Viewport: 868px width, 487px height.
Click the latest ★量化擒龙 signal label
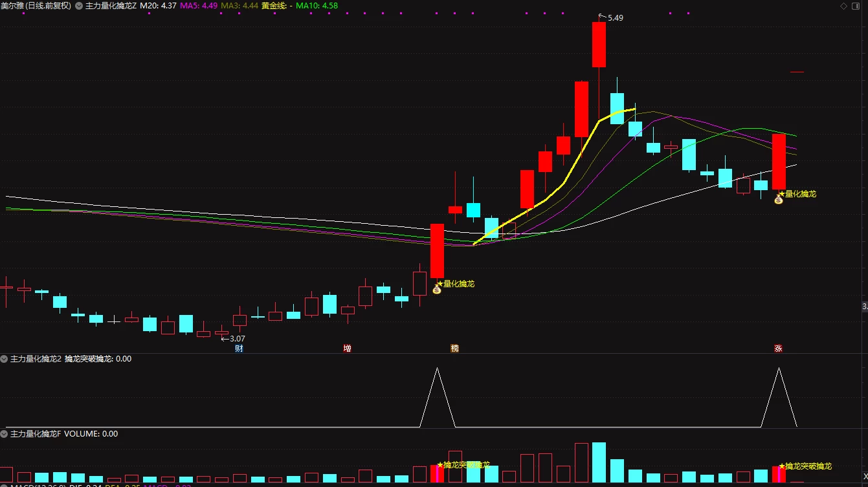pos(797,194)
